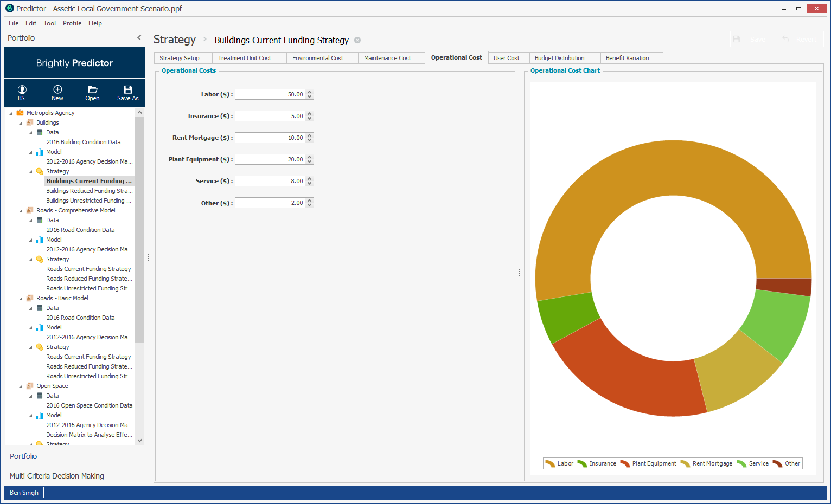Toggle Service legend entry
The width and height of the screenshot is (831, 504).
[753, 463]
